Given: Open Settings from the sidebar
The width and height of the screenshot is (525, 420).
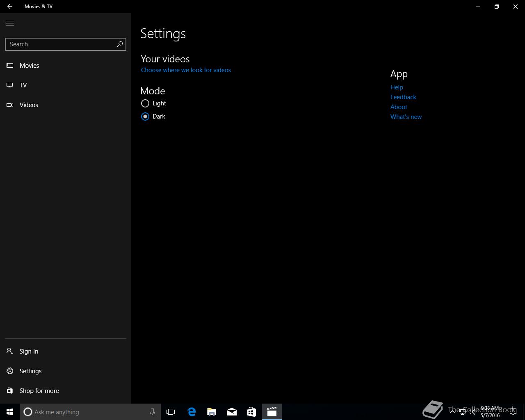Looking at the screenshot, I should click(66, 371).
